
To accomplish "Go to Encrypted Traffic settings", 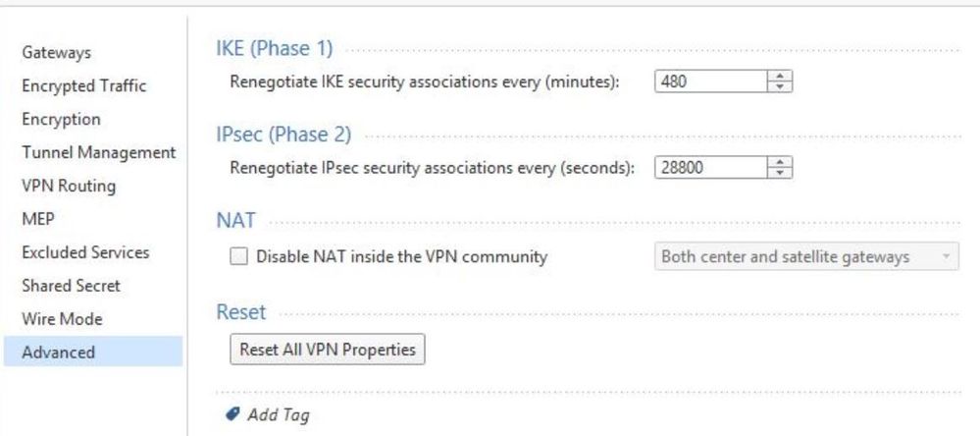I will coord(83,85).
